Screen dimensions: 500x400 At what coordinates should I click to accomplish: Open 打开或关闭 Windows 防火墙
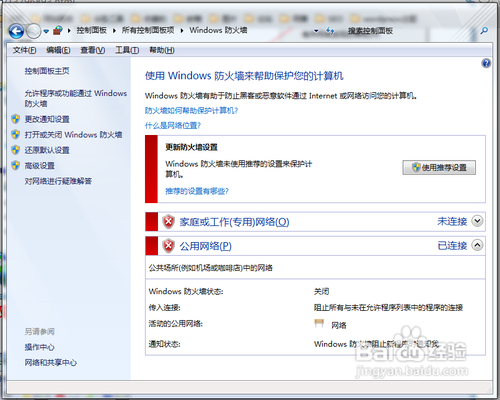[x=73, y=135]
